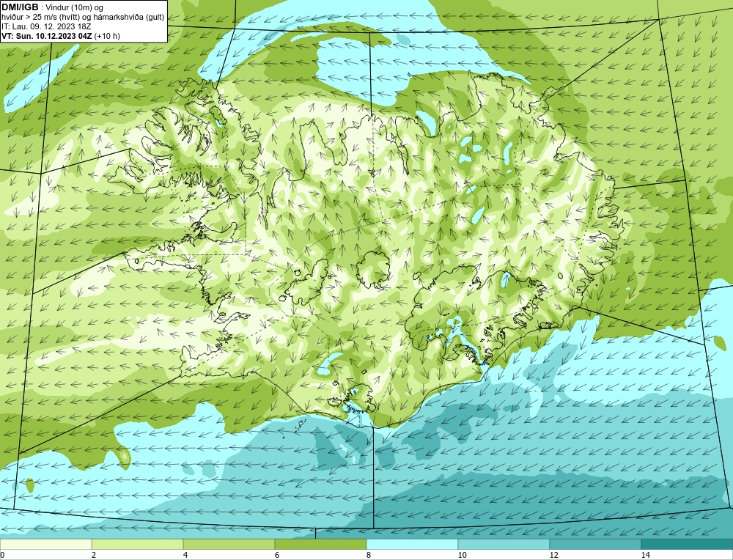Click the 6–8 m/s darker green legend swatch
Viewport: 733px width, 560px height.
tap(321, 544)
